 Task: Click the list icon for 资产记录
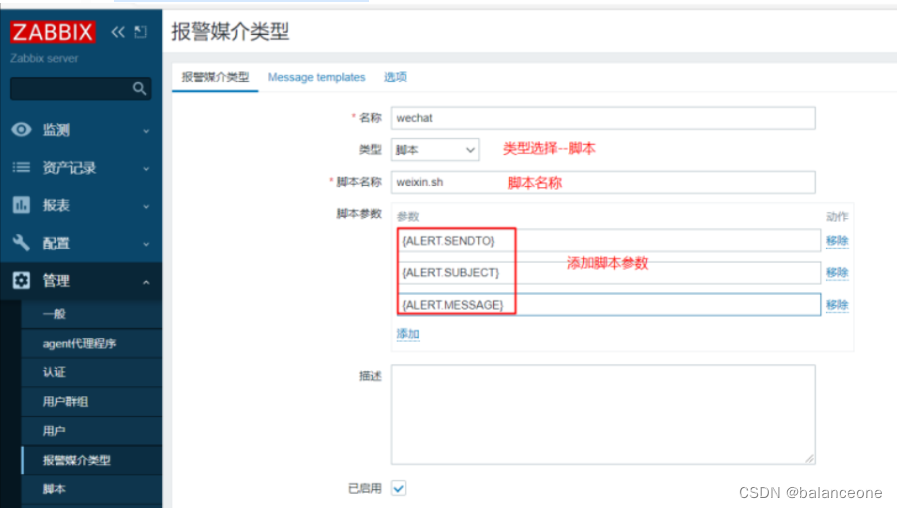[x=21, y=167]
